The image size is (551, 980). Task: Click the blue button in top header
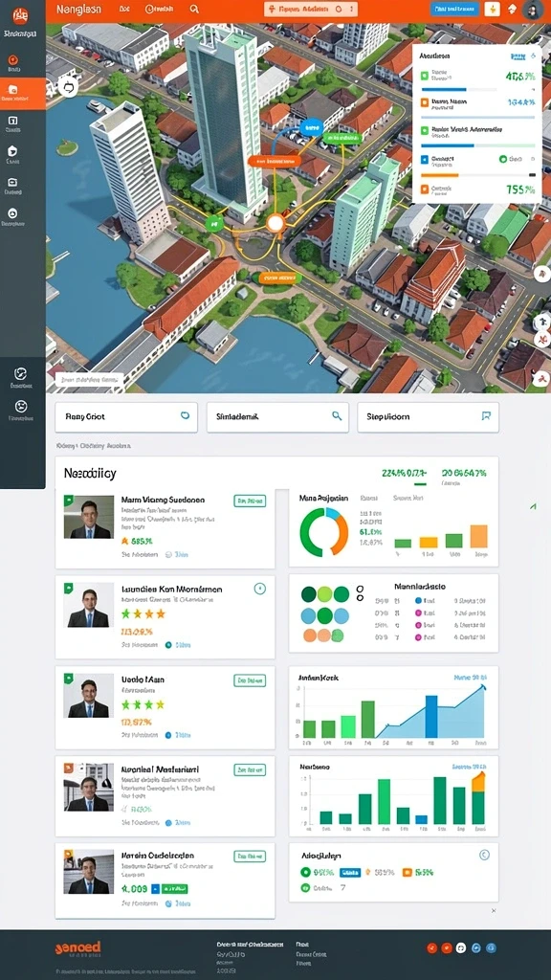click(454, 10)
